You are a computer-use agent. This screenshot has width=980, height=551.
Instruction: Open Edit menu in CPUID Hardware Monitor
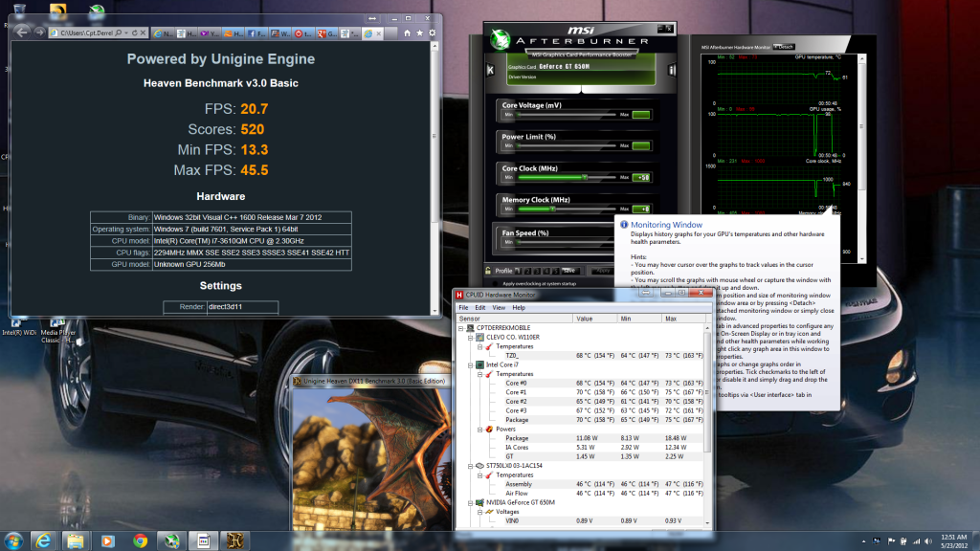[x=480, y=307]
